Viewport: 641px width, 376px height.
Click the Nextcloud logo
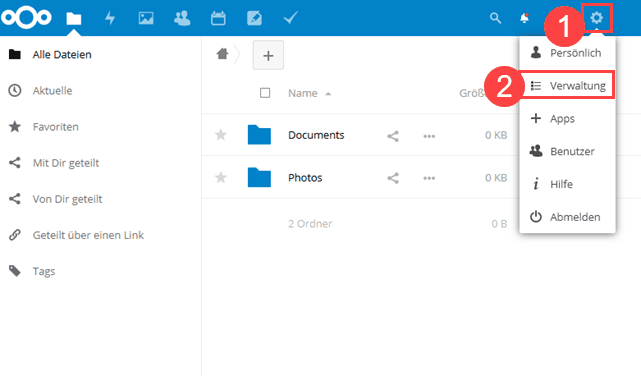[26, 18]
